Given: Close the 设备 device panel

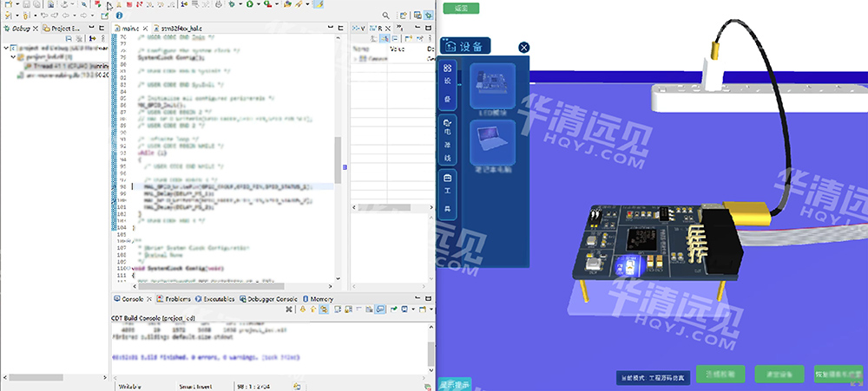Looking at the screenshot, I should pyautogui.click(x=523, y=48).
